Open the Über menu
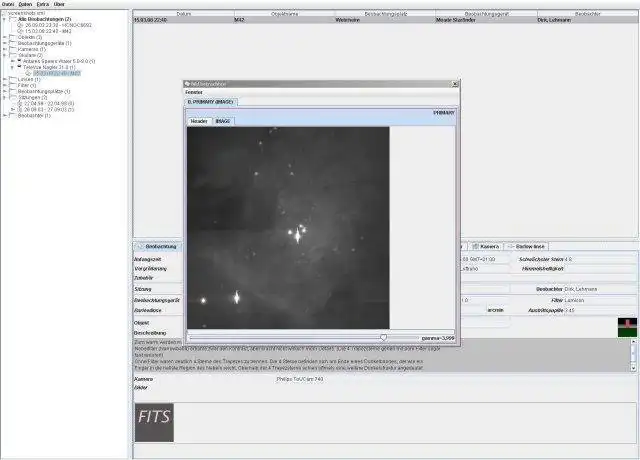Screen dimensions: 640x460 (59, 4)
